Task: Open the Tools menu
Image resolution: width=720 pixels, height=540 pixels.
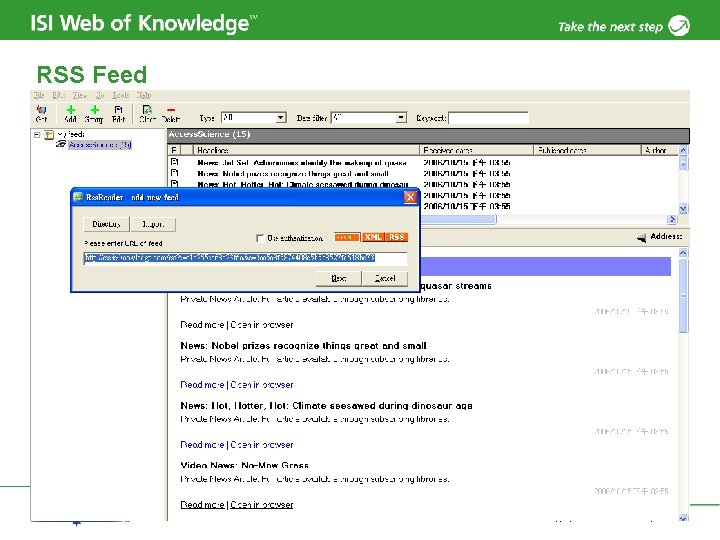Action: [121, 95]
